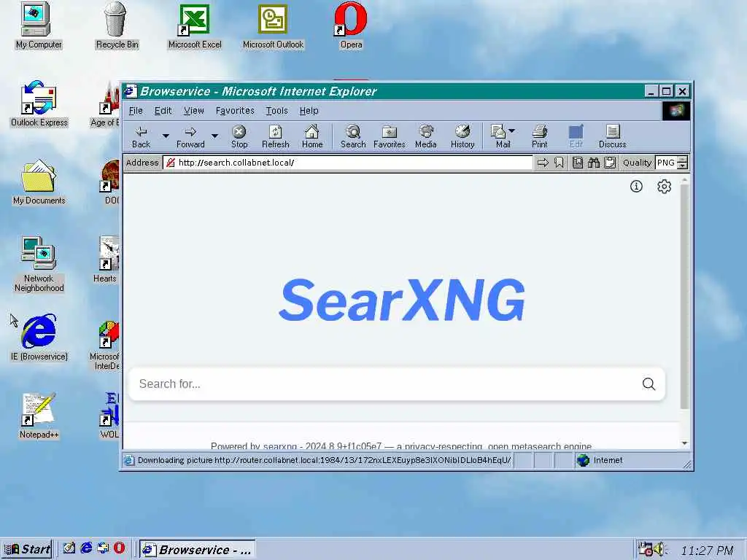The height and width of the screenshot is (560, 747).
Task: Select the Microsoft Excel desktop shortcut
Action: click(195, 26)
